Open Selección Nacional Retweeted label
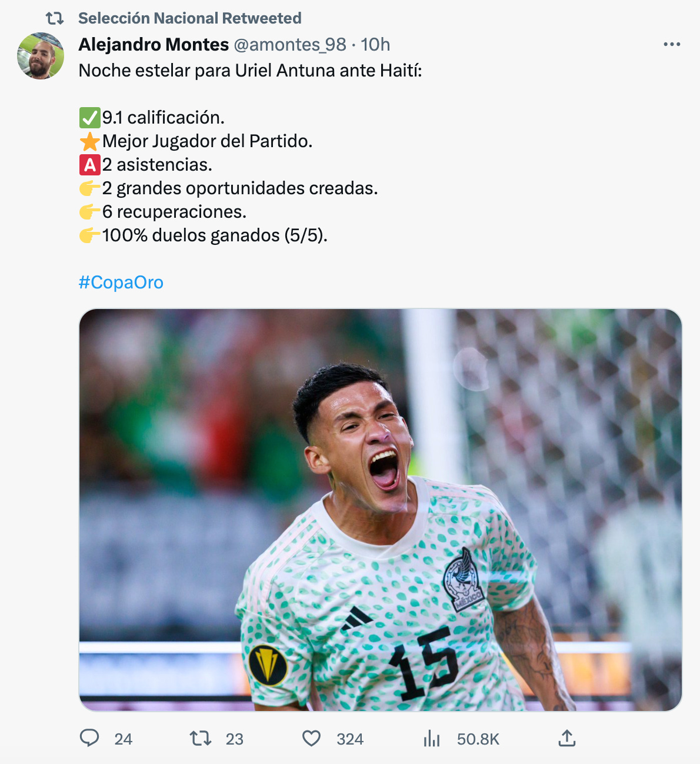Viewport: 700px width, 764px height. tap(190, 18)
